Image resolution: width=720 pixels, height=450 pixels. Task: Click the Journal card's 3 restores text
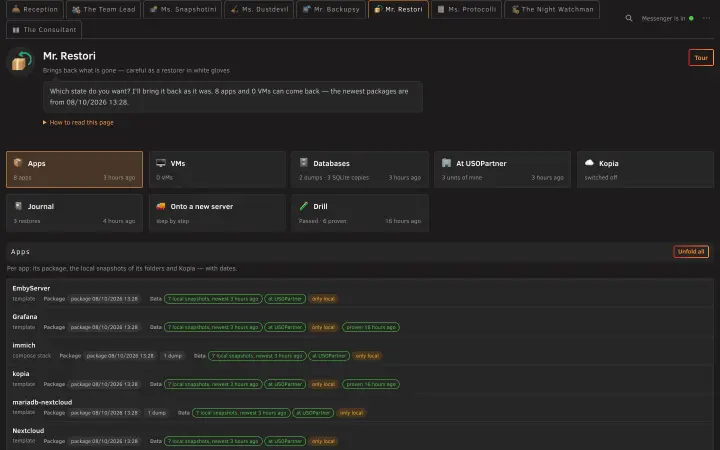tap(27, 221)
